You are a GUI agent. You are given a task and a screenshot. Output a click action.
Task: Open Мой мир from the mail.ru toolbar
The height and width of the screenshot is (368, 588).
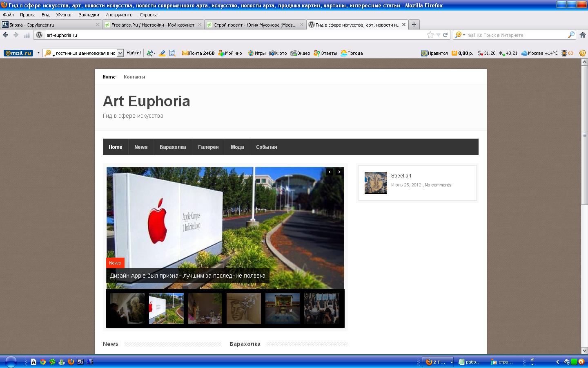230,53
